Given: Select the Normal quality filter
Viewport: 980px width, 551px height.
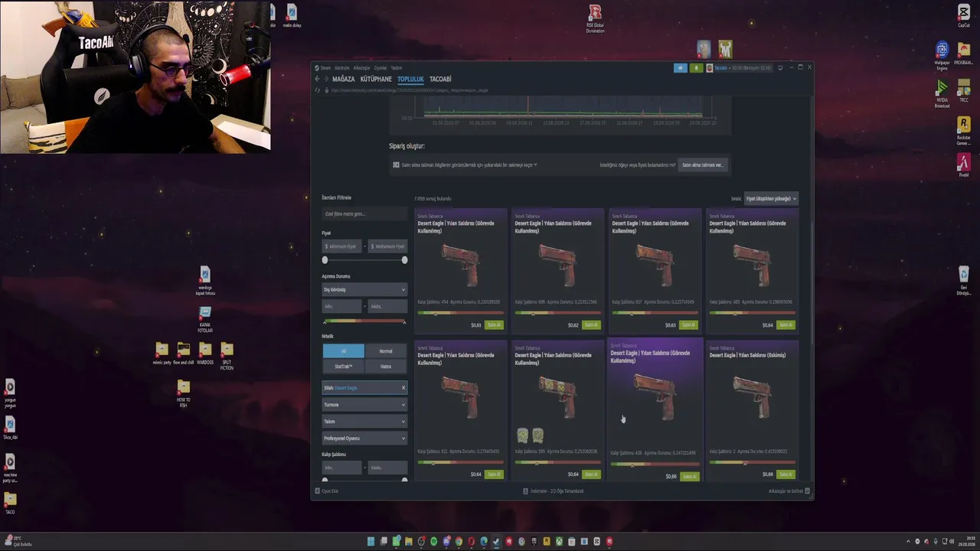Looking at the screenshot, I should point(386,351).
